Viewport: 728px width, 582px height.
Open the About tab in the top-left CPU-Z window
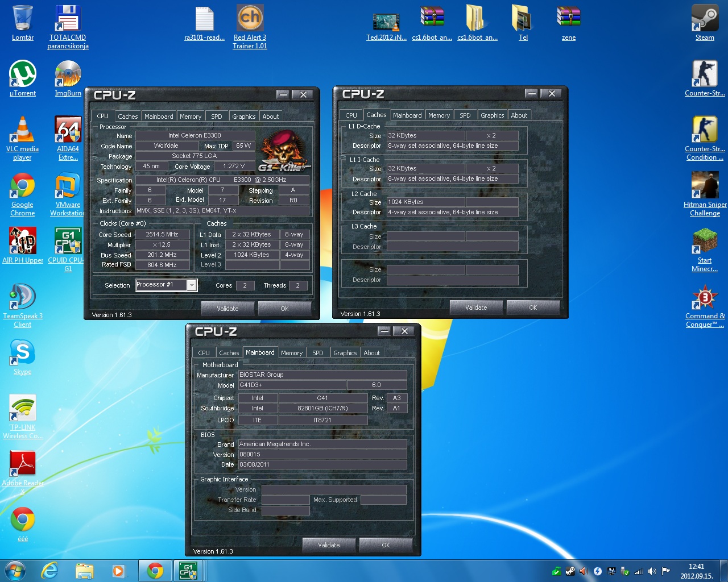click(271, 117)
